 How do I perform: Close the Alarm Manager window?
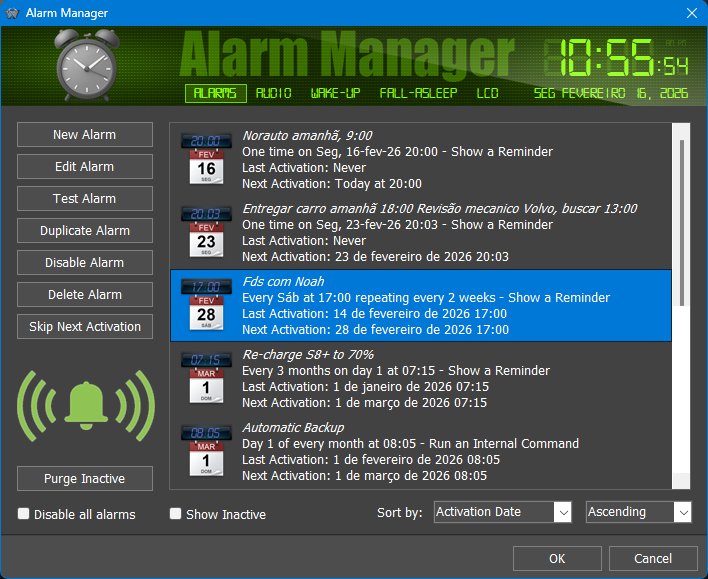pyautogui.click(x=692, y=13)
